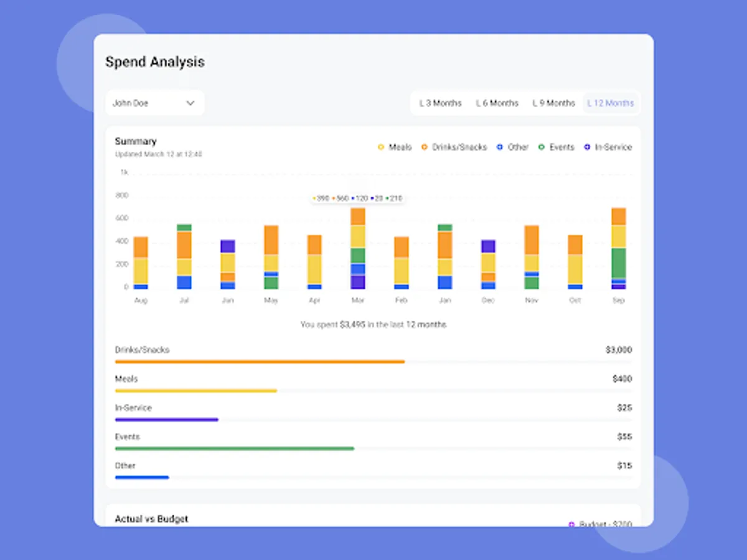Click the Mar stacked bar

click(357, 248)
